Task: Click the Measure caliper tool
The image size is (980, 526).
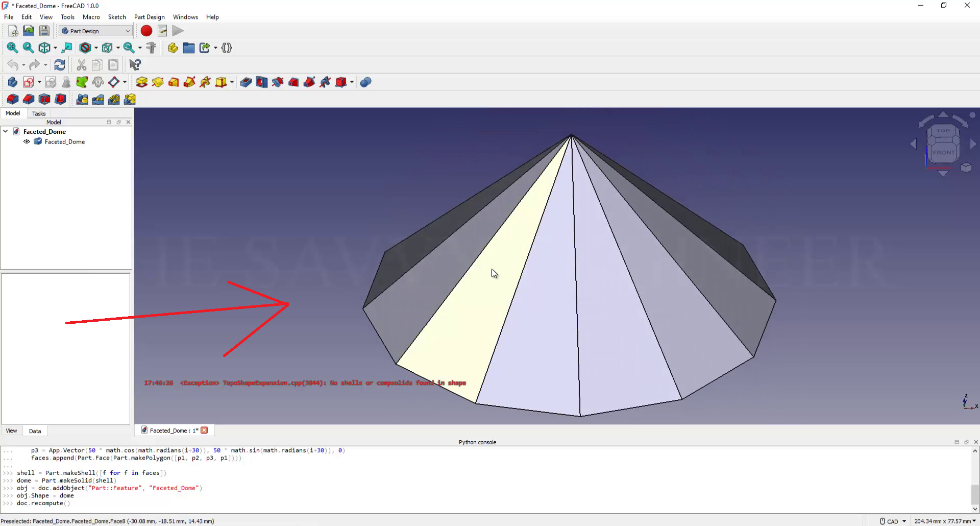Action: pos(151,48)
